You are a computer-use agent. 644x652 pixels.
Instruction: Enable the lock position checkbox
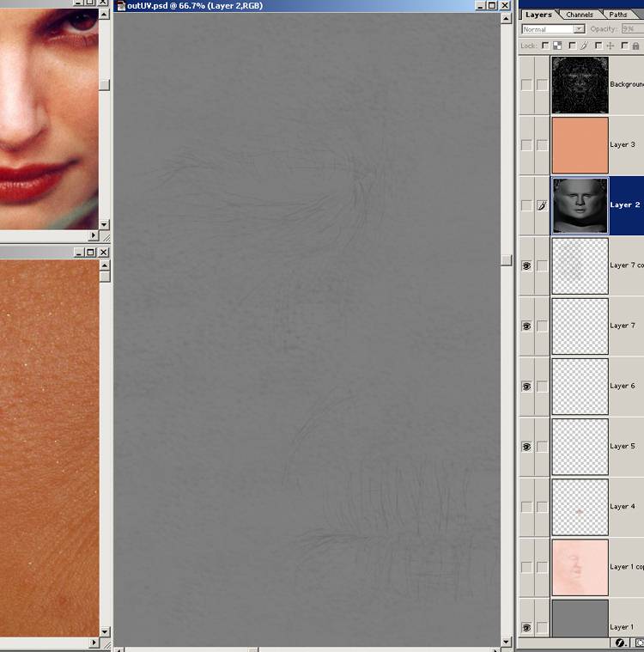pyautogui.click(x=598, y=46)
